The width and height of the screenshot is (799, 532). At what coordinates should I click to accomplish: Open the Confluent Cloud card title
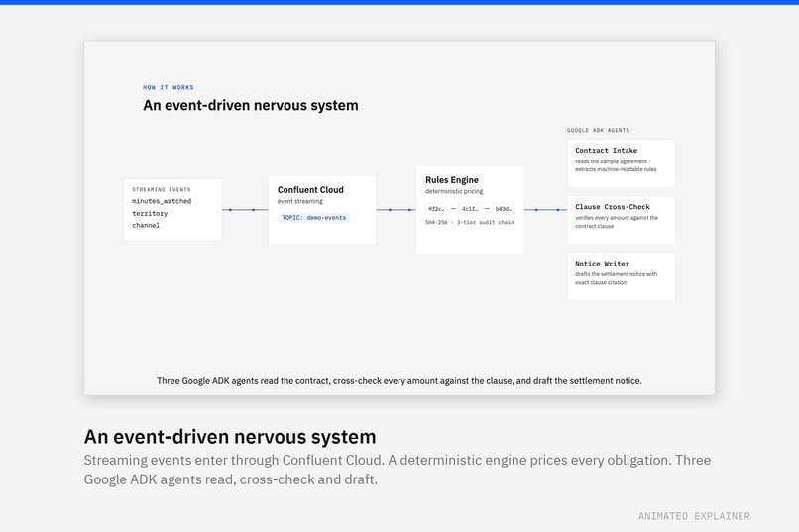coord(310,190)
